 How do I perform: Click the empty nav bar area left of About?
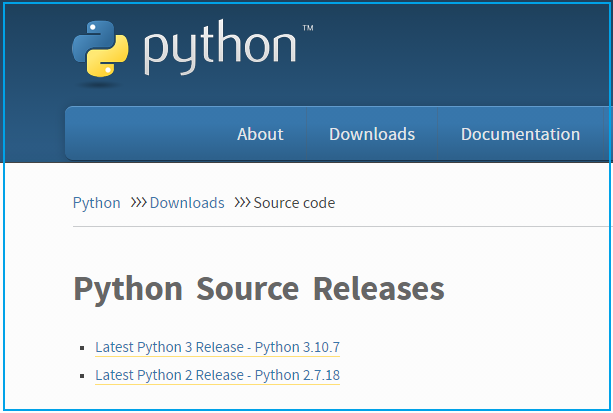click(x=149, y=133)
